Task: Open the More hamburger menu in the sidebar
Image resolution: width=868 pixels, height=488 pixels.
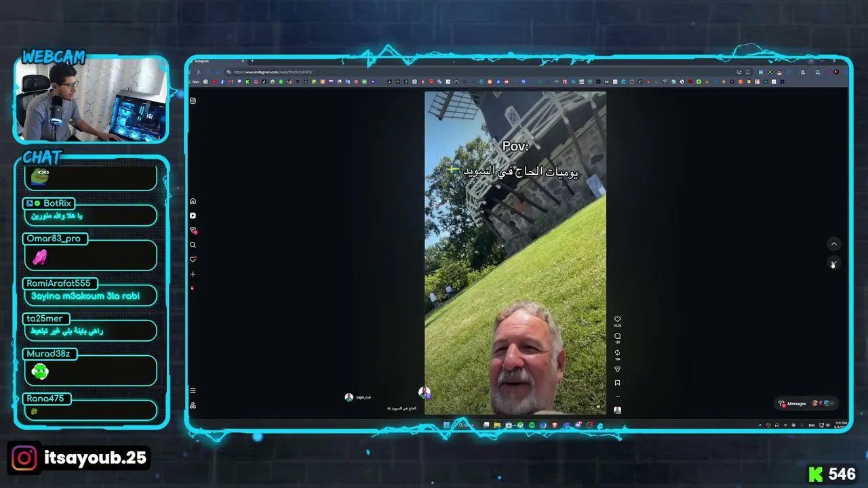Action: click(x=193, y=391)
